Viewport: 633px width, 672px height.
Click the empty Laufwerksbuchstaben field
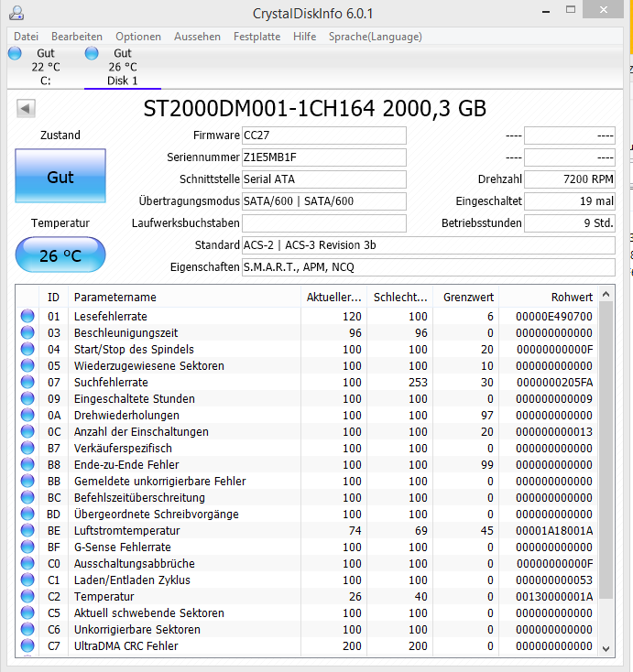pos(323,223)
